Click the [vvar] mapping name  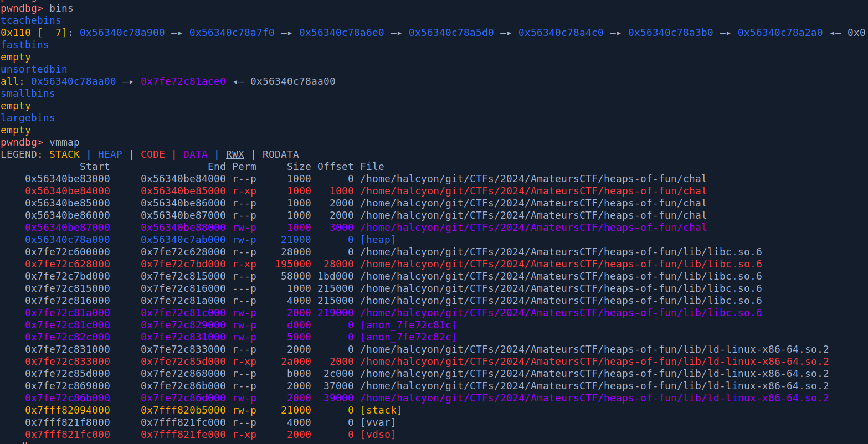coord(378,422)
